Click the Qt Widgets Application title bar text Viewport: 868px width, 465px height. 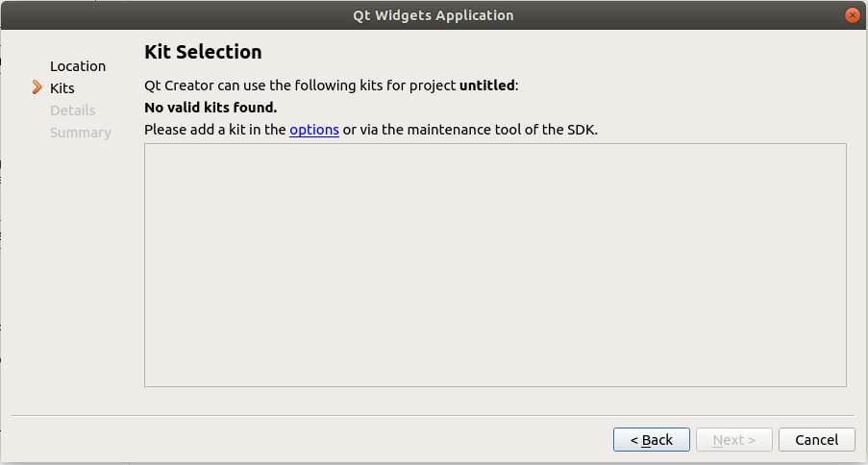434,15
